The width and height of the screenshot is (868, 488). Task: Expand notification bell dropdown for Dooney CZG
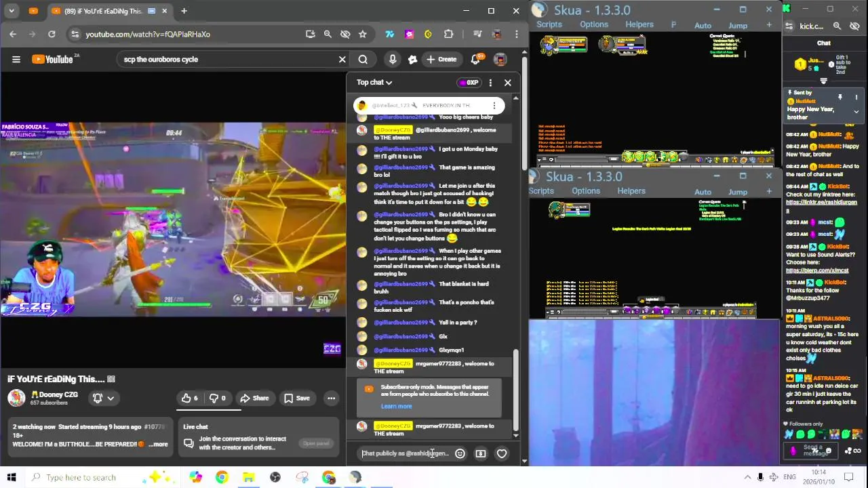103,399
